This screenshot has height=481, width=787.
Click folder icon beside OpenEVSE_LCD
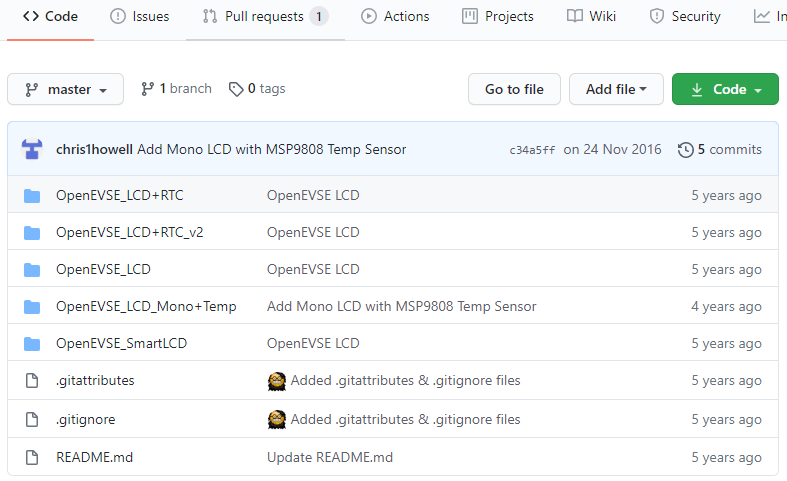click(32, 270)
